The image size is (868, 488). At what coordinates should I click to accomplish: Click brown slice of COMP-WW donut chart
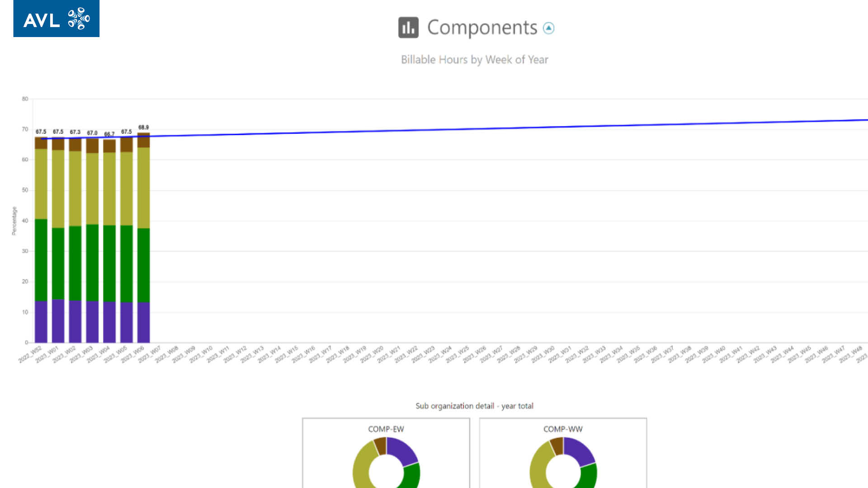click(x=557, y=446)
